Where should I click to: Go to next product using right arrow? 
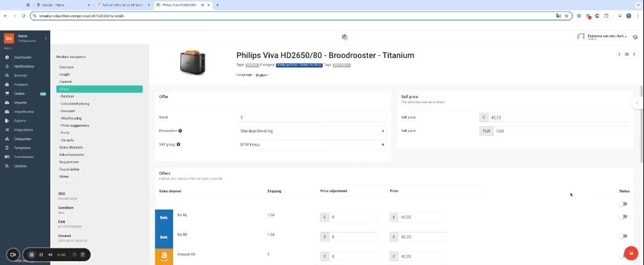click(x=634, y=54)
